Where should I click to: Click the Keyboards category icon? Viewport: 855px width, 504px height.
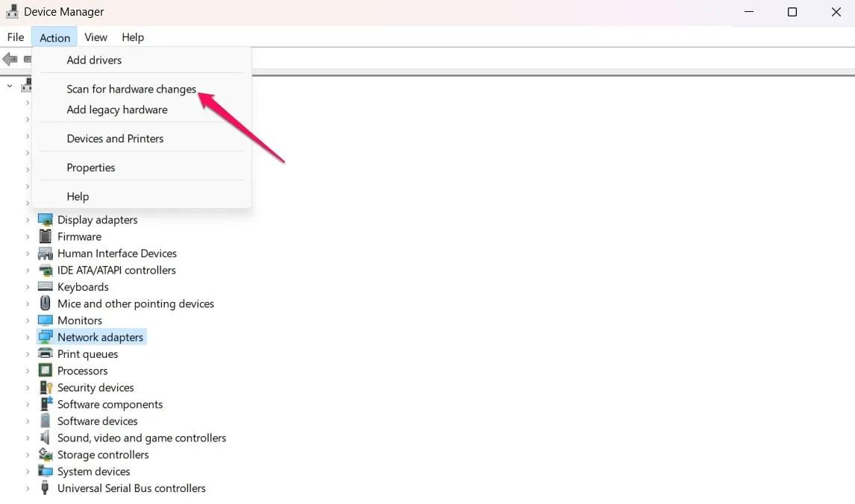46,286
